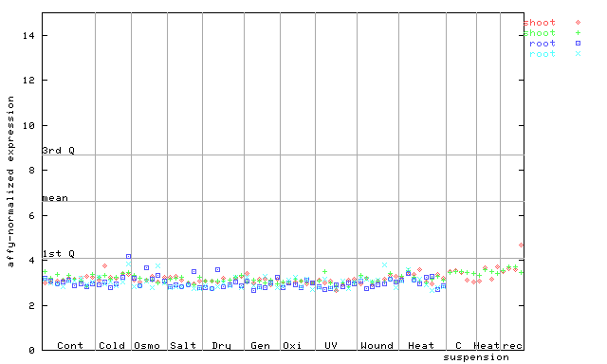Screen dimensions: 607x364
Task: Click the Cold category label
Action: pyautogui.click(x=112, y=345)
